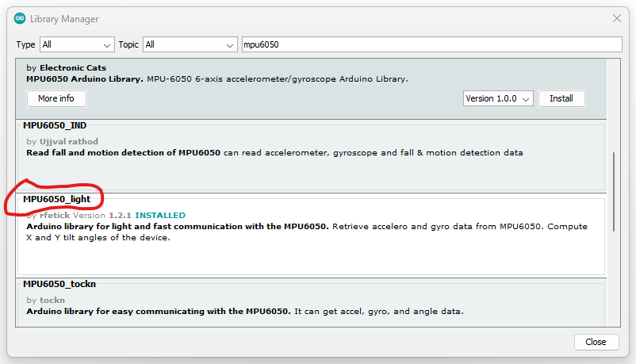Viewport: 636px width, 364px height.
Task: Open the Type filter dropdown
Action: [77, 45]
